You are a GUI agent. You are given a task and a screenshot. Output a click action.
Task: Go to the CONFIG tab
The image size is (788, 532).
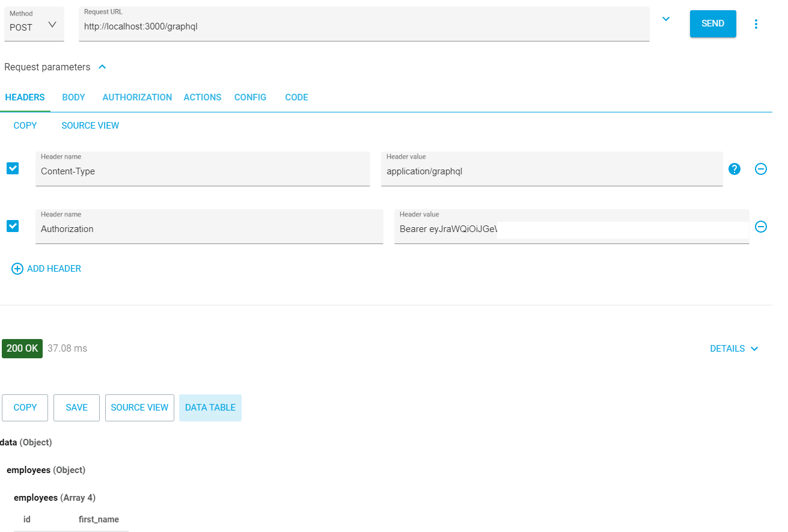tap(250, 97)
